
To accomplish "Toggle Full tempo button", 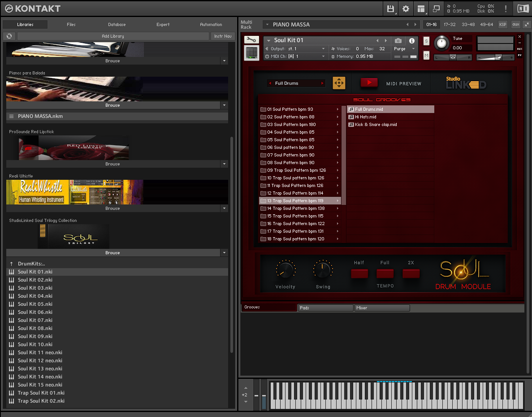I will tap(385, 274).
